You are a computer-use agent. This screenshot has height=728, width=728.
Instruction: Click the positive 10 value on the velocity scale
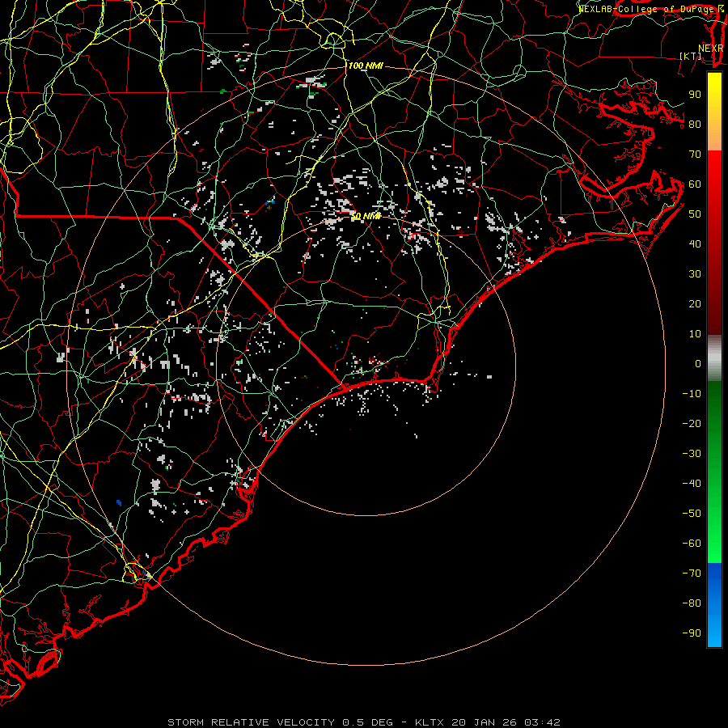point(695,334)
